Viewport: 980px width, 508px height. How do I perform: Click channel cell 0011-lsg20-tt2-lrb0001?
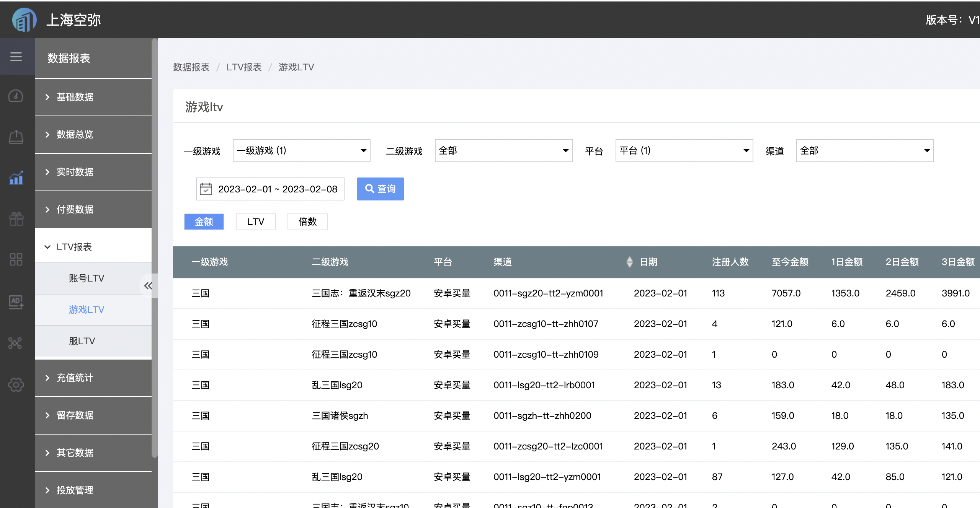pos(544,385)
